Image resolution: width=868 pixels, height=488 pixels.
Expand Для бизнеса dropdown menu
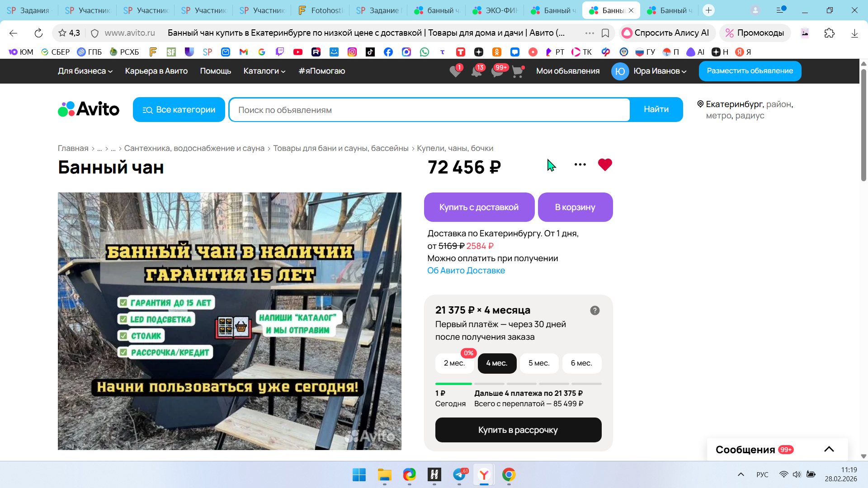click(x=85, y=71)
